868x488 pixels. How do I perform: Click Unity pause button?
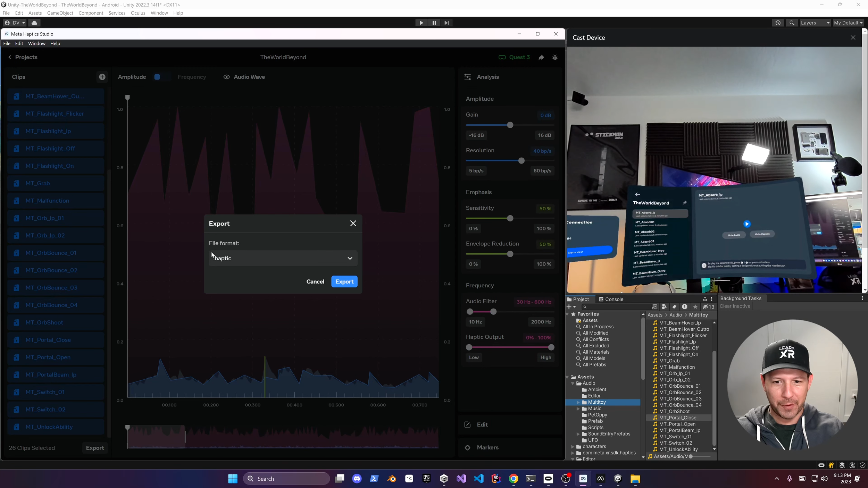click(434, 23)
